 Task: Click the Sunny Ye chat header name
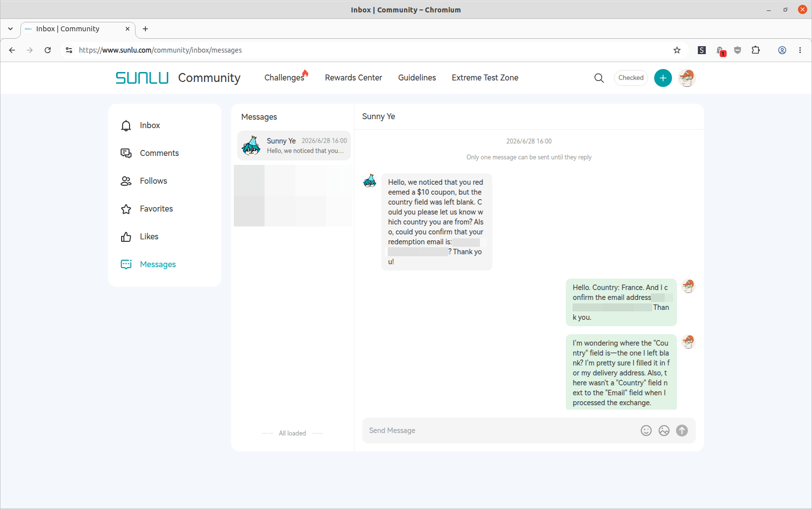(x=379, y=117)
